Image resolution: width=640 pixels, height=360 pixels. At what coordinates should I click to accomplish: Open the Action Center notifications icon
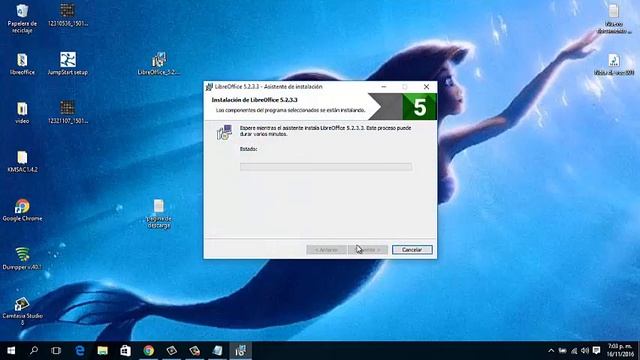click(x=596, y=351)
